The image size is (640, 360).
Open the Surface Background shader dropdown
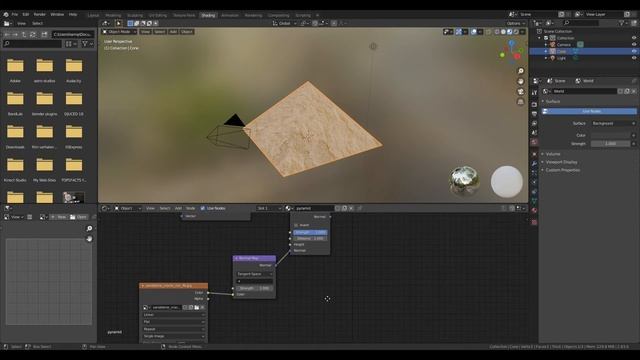point(613,123)
